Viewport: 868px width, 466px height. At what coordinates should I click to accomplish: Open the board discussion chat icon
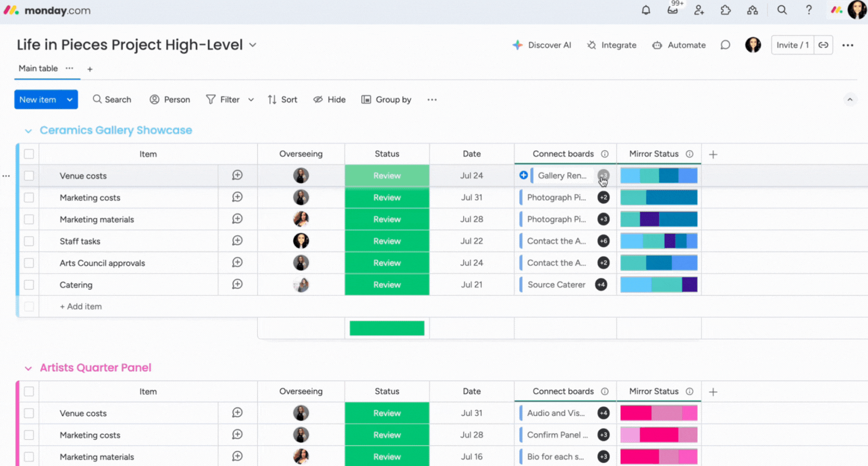tap(725, 45)
